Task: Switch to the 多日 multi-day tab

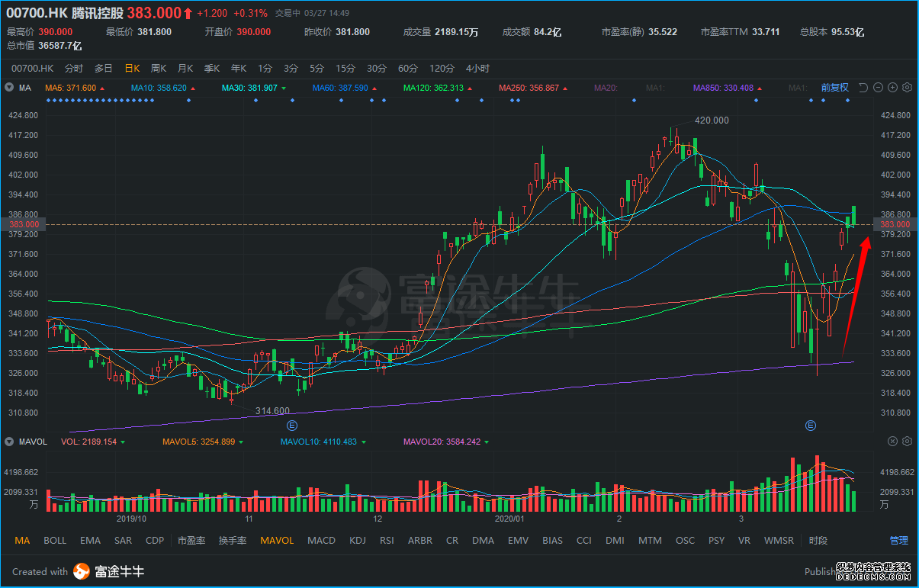Action: click(x=103, y=68)
